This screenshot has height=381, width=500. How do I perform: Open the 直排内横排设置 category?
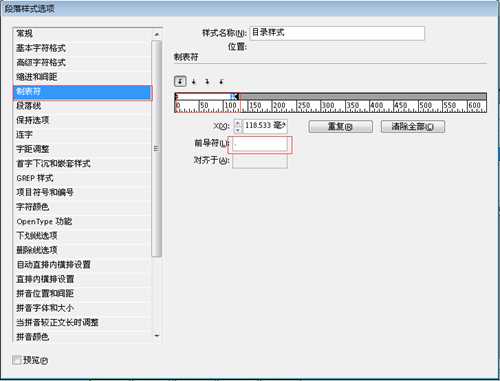tap(82, 279)
